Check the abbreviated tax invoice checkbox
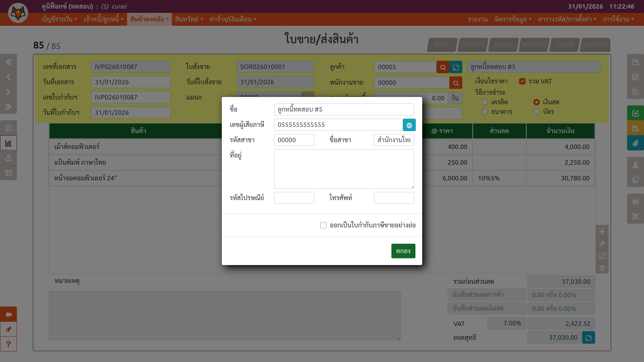Image resolution: width=644 pixels, height=362 pixels. pos(323,225)
